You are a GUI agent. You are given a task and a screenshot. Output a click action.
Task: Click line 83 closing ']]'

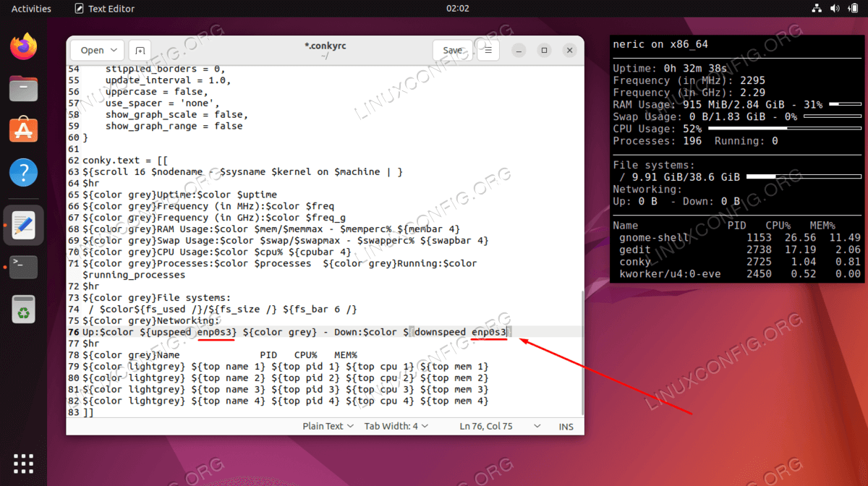click(88, 412)
